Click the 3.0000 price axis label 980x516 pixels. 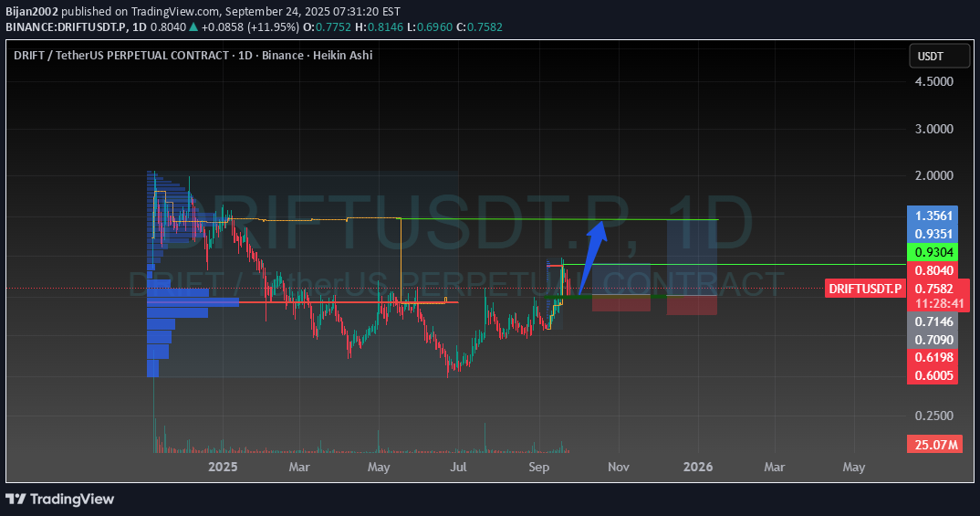click(933, 129)
